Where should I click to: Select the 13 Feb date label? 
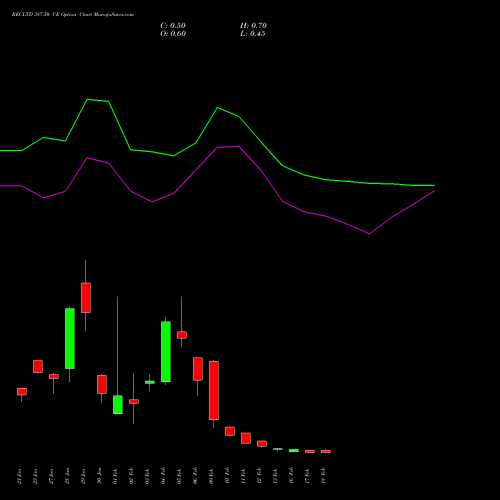point(275,476)
